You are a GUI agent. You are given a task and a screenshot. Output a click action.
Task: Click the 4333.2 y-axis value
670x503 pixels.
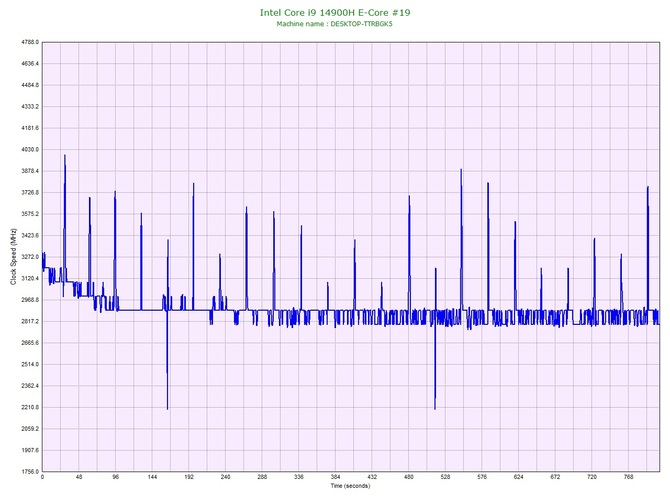tap(30, 106)
